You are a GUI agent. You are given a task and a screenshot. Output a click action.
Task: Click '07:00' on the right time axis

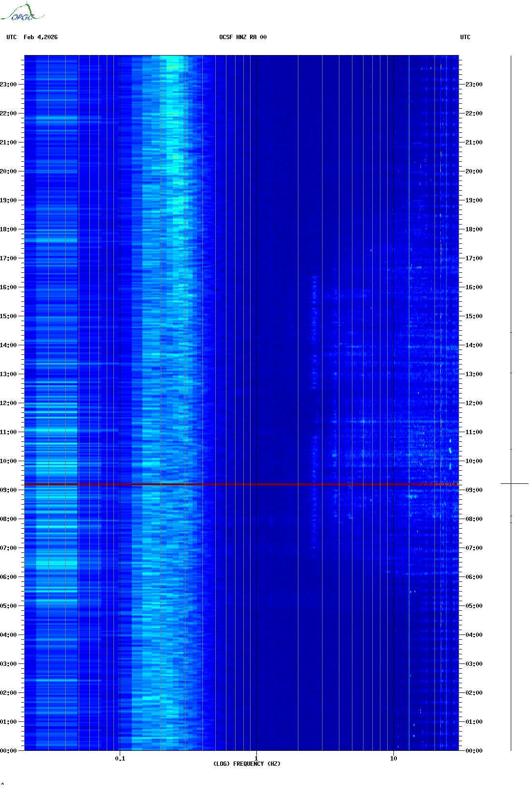474,548
